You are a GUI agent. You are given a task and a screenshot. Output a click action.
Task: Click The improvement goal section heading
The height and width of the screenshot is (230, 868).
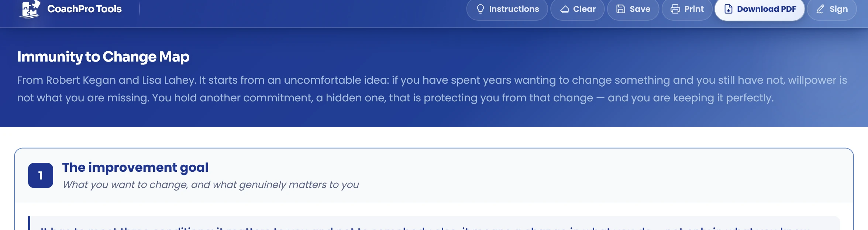135,167
